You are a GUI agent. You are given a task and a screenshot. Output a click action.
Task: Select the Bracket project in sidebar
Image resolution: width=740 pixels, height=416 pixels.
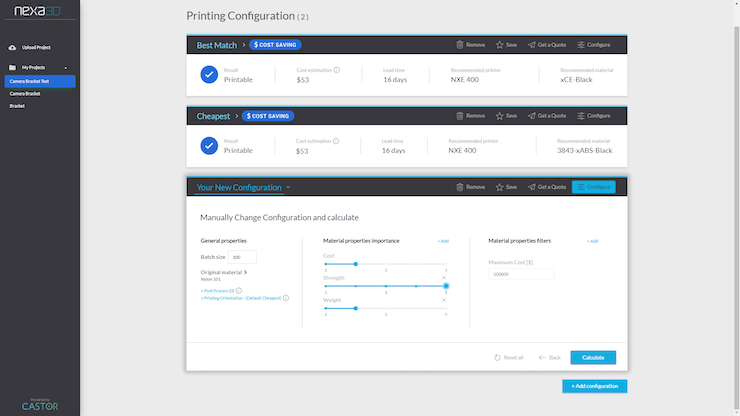tap(17, 105)
